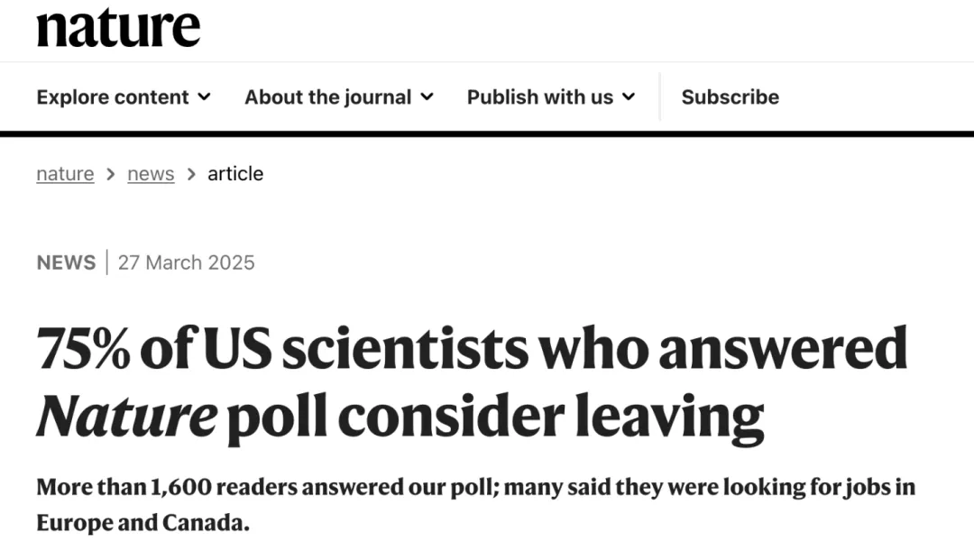The height and width of the screenshot is (560, 974).
Task: Expand the Explore content chevron
Action: click(205, 96)
